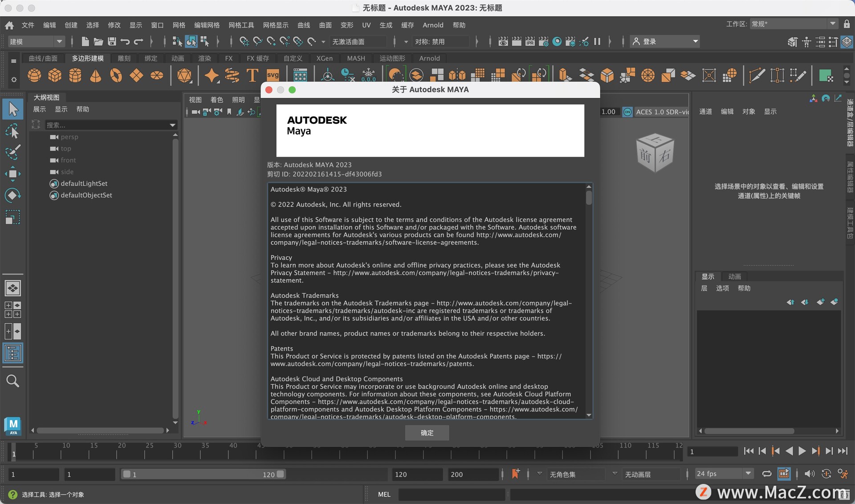Image resolution: width=855 pixels, height=504 pixels.
Task: Click the 确定 button in About dialog
Action: coord(427,433)
